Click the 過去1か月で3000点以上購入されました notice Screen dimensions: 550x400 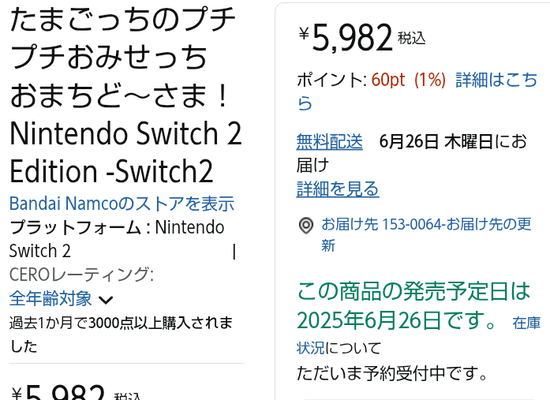121,334
